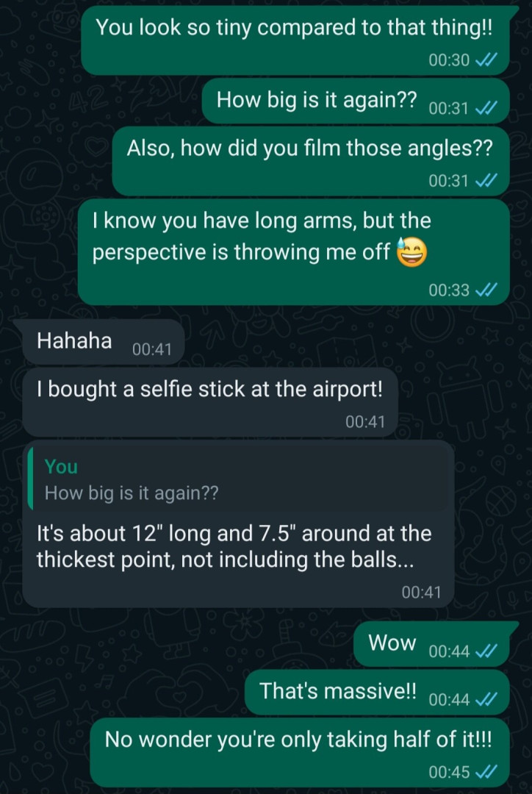This screenshot has height=794, width=532.
Task: Tap the "You" sender name in quoted reply
Action: 61,467
